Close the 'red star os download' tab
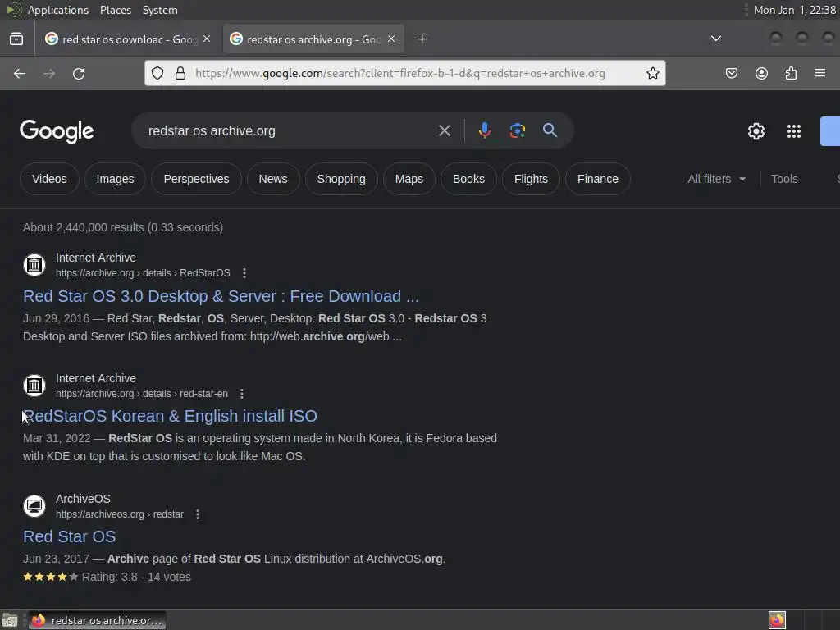 coord(207,39)
